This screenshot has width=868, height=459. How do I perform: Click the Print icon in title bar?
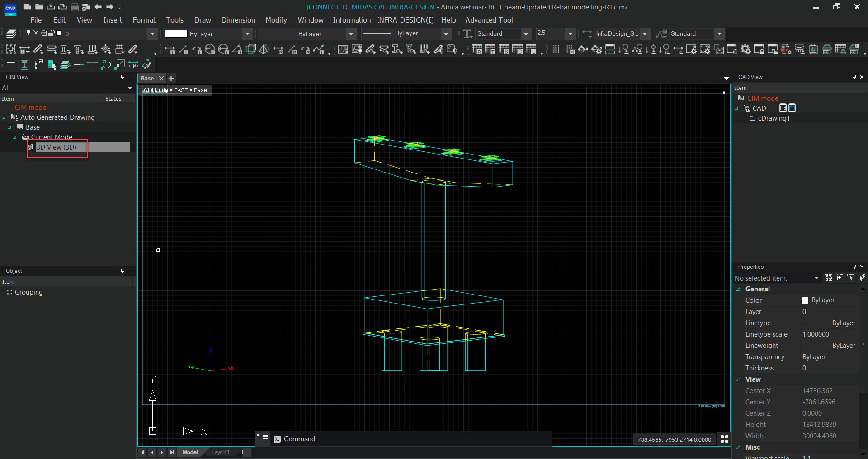[75, 7]
